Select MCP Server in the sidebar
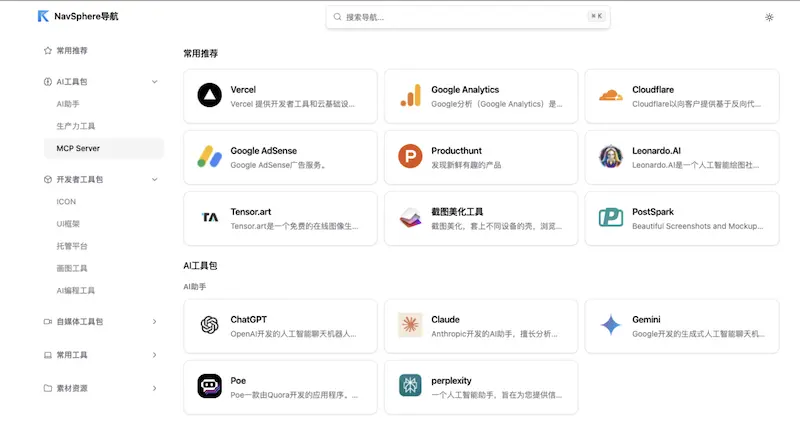 104,148
